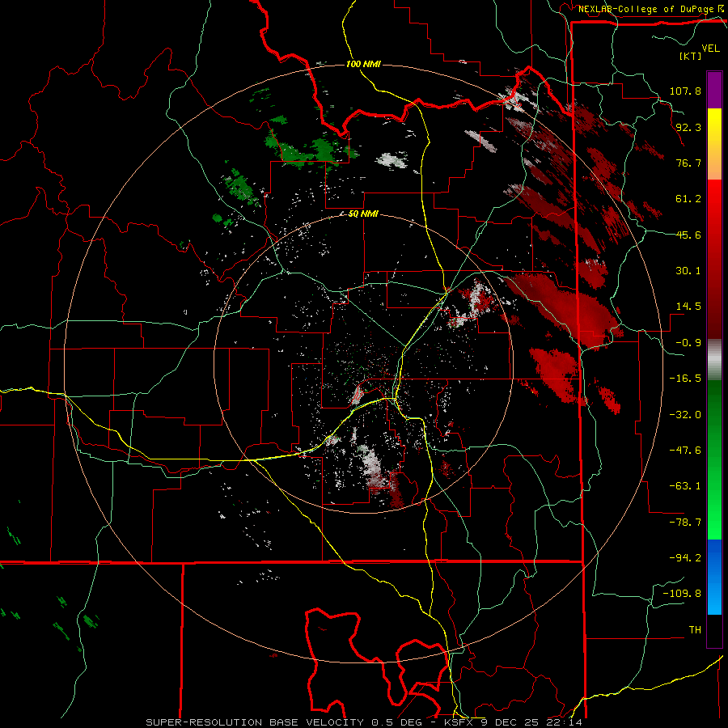Select the 76.7 velocity scale value

(x=688, y=163)
